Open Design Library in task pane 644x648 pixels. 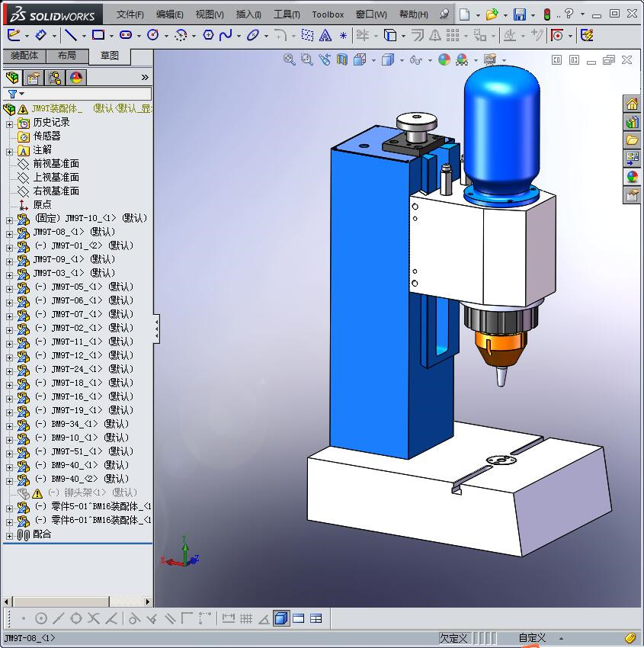pos(632,122)
